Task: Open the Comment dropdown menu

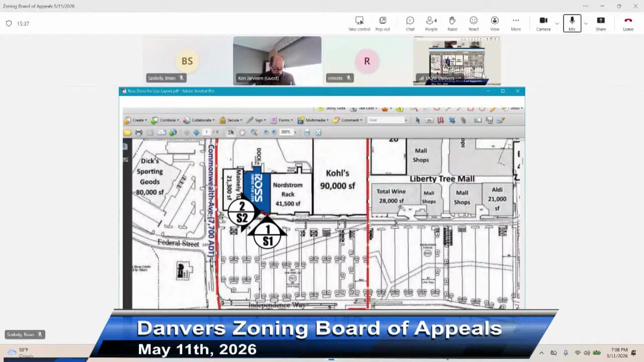Action: point(348,120)
